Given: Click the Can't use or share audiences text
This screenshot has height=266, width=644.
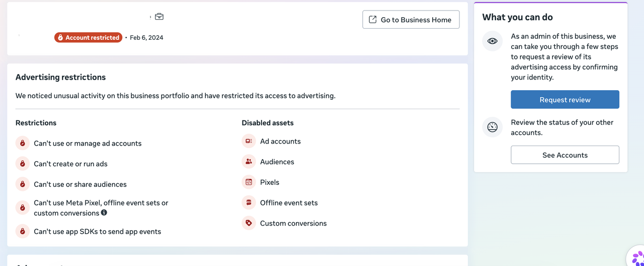Looking at the screenshot, I should (x=80, y=184).
